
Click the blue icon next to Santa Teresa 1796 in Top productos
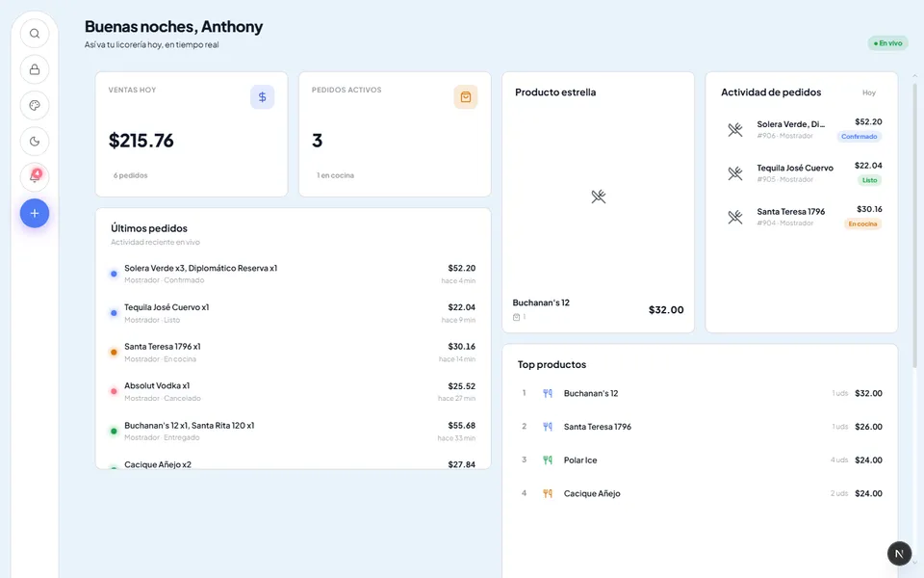pyautogui.click(x=548, y=427)
